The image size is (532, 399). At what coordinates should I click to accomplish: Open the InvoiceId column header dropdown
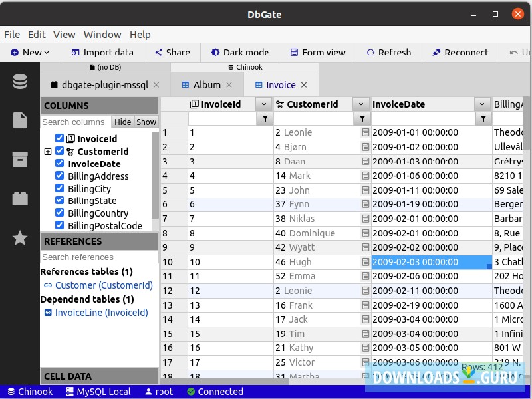pos(264,104)
